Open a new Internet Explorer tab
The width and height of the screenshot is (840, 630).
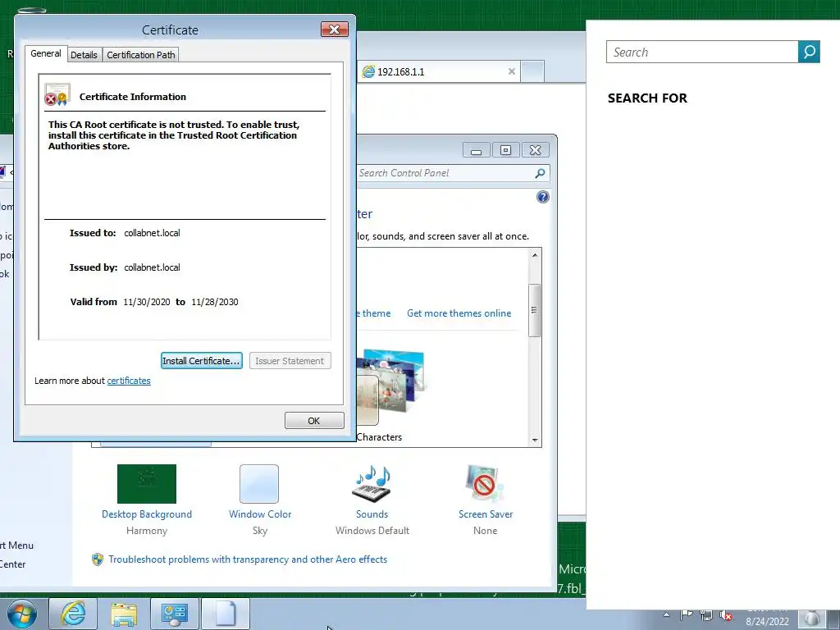[x=532, y=72]
